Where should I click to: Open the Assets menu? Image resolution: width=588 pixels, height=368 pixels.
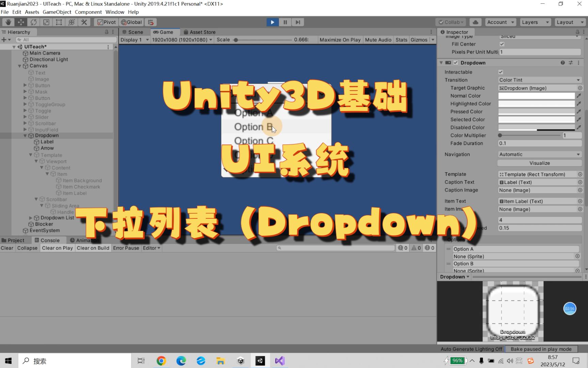click(x=32, y=12)
